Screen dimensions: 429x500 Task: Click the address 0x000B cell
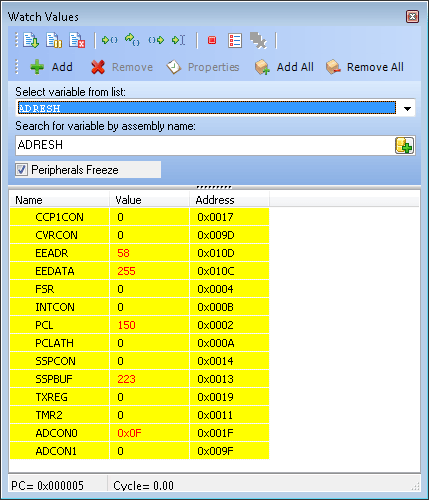(x=229, y=307)
